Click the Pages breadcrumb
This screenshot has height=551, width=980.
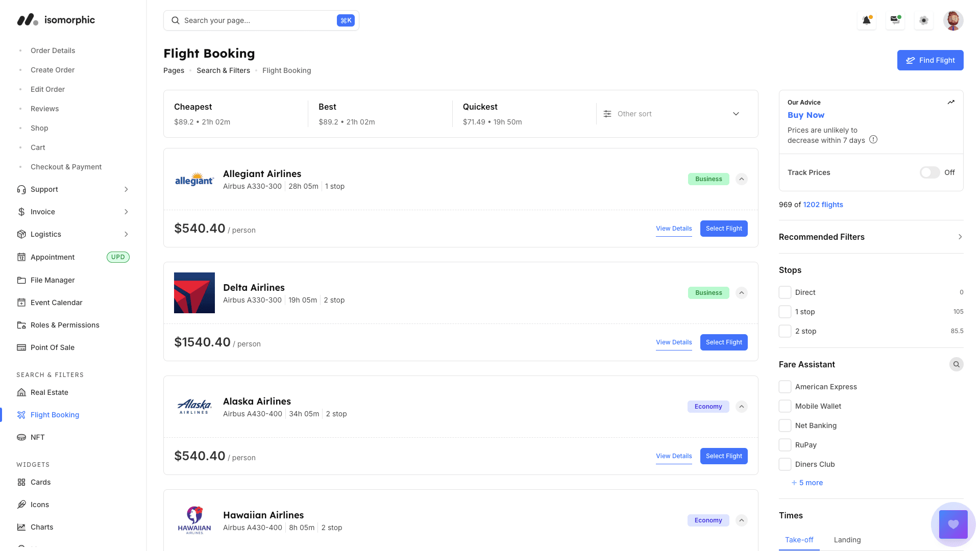[174, 70]
